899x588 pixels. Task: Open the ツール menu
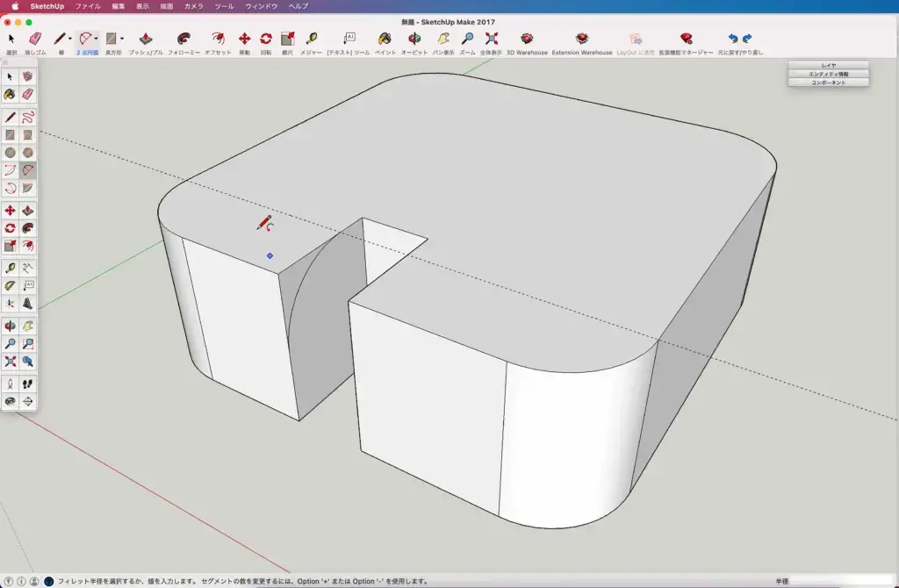point(224,6)
